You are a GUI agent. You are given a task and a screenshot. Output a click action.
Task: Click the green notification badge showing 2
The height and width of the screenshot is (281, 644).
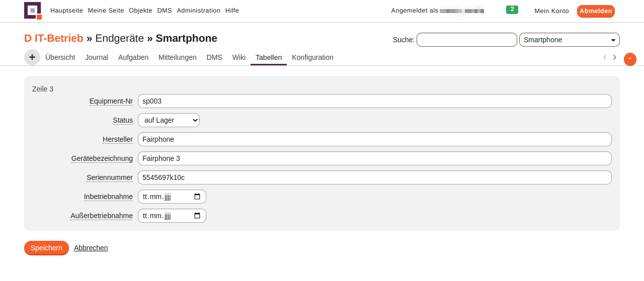click(x=512, y=10)
